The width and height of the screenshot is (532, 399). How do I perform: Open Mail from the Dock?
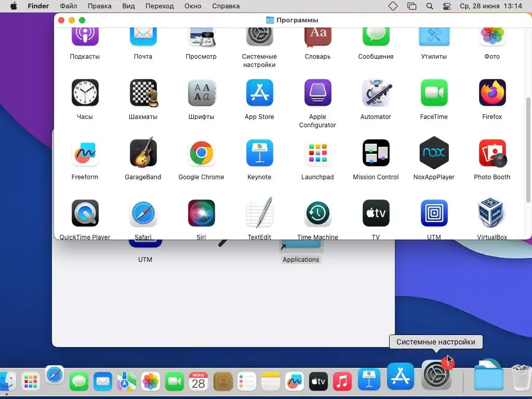[103, 381]
